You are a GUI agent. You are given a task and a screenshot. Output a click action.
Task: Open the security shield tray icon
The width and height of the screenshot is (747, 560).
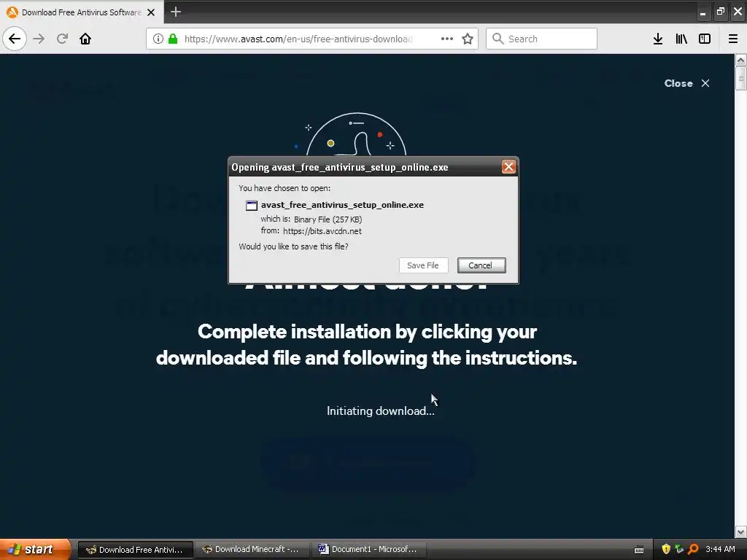tap(666, 549)
